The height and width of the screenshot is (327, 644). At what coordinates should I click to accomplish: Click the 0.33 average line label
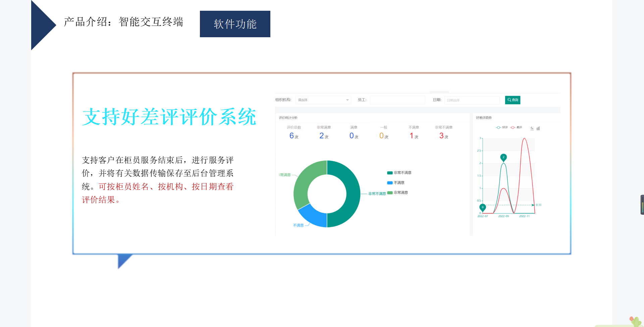point(539,205)
